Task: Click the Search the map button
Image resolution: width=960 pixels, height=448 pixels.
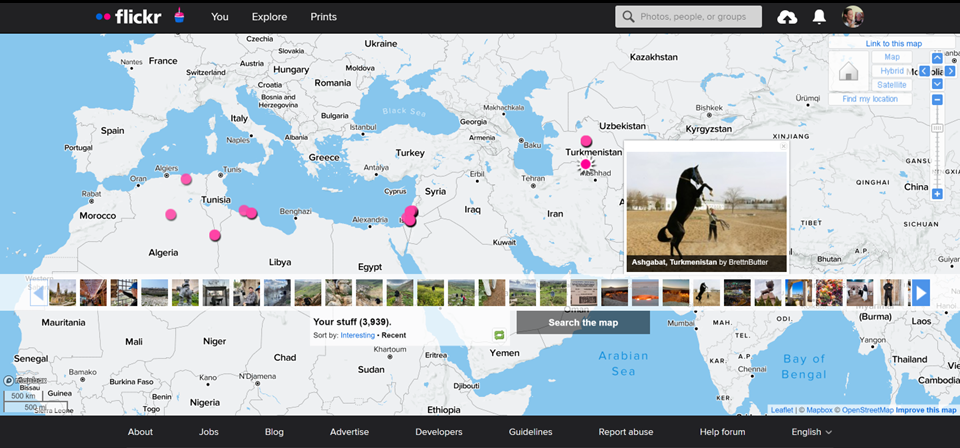Action: (x=583, y=323)
